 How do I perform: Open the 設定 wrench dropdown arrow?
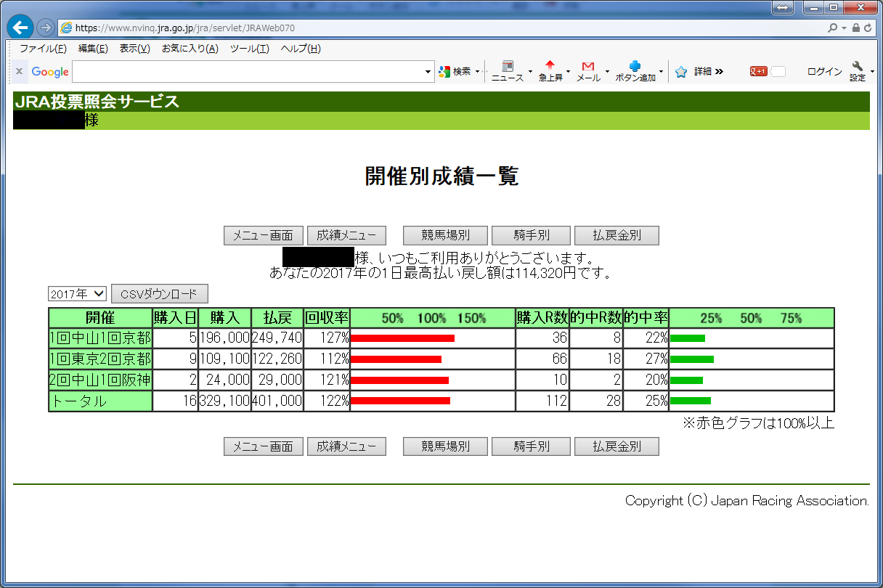tap(872, 72)
